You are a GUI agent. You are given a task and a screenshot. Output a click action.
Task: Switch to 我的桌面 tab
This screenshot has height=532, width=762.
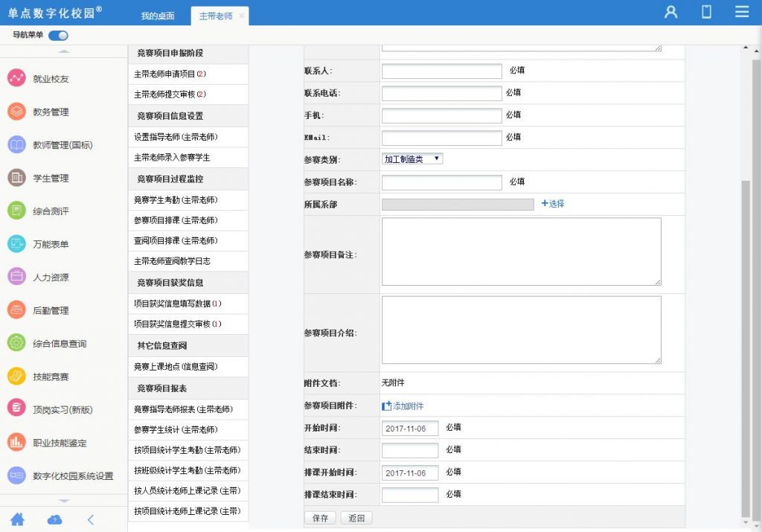pyautogui.click(x=158, y=16)
